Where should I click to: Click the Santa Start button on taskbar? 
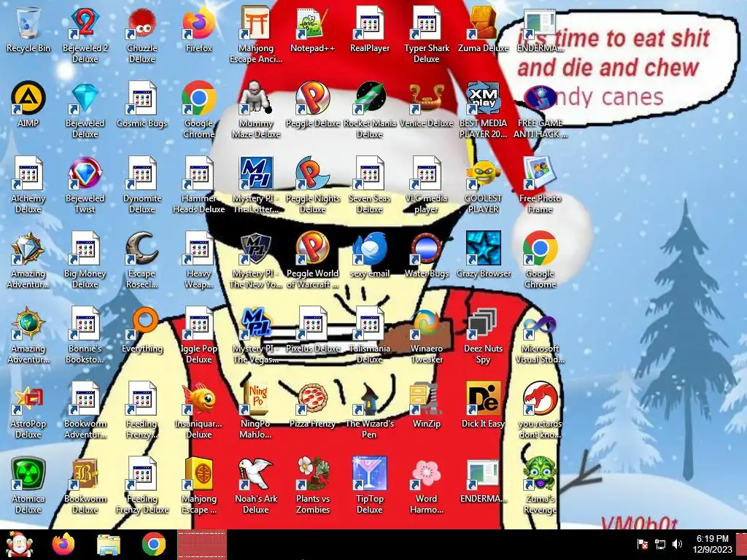click(19, 544)
